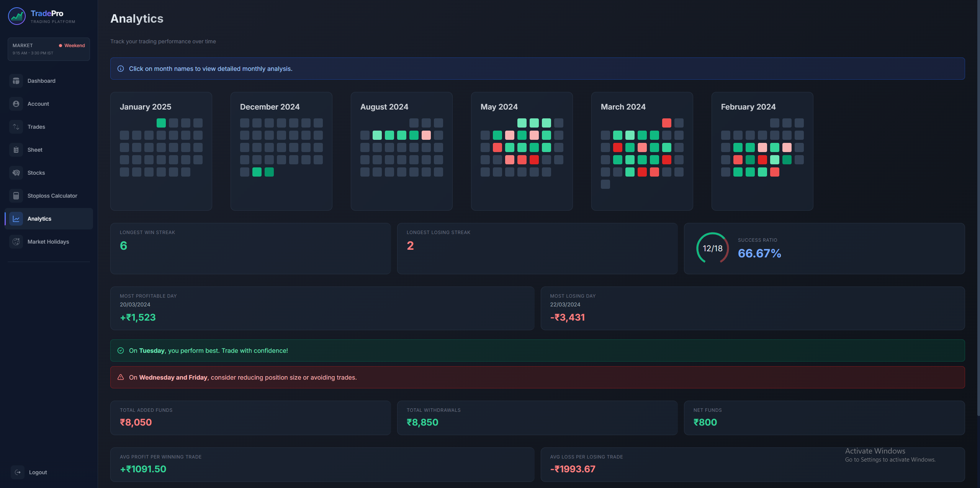Click the Logout arrow icon
Viewport: 980px width, 488px height.
pyautogui.click(x=18, y=472)
